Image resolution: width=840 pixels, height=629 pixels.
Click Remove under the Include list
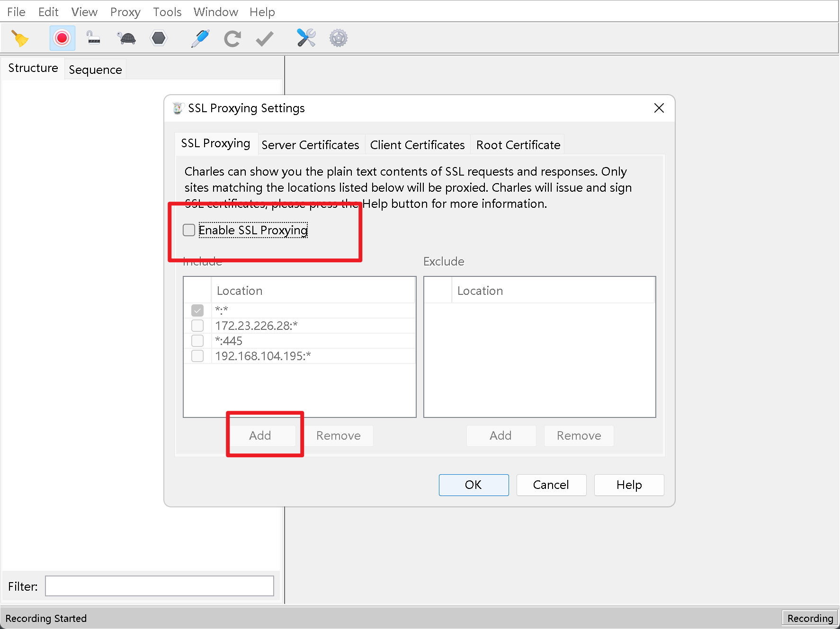pos(339,435)
